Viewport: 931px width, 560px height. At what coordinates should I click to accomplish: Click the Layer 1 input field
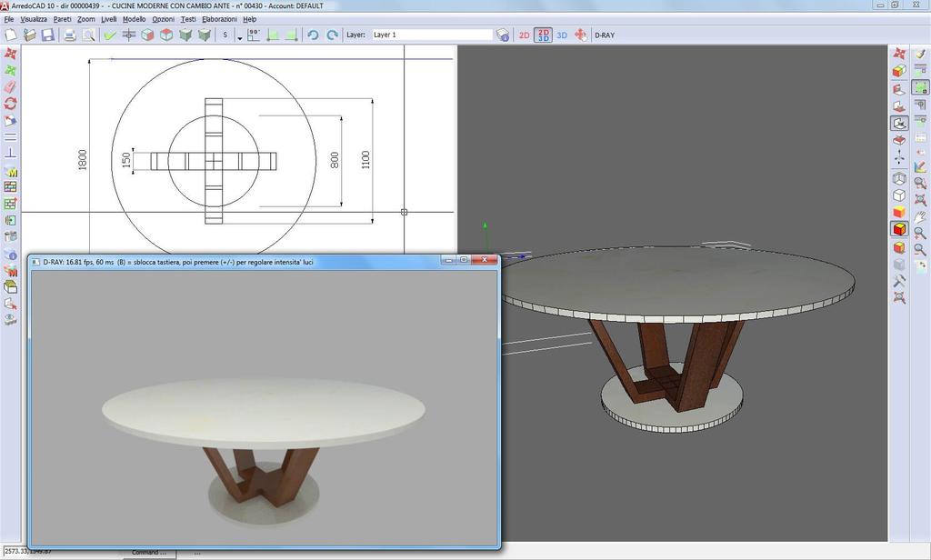(432, 35)
